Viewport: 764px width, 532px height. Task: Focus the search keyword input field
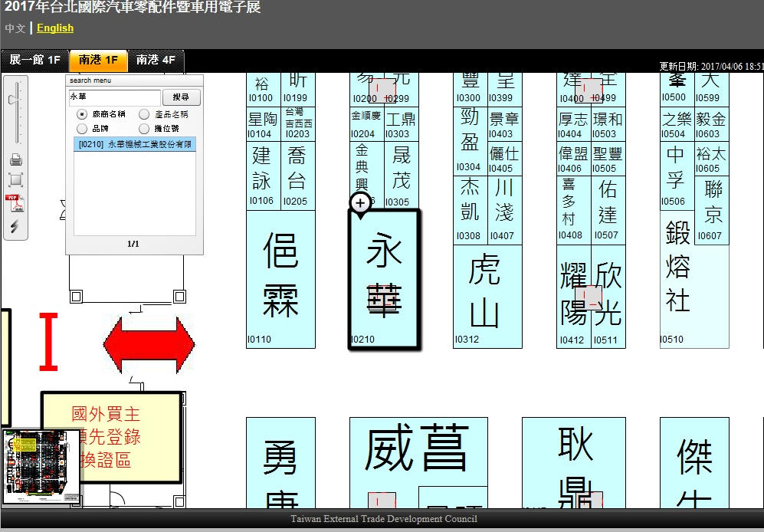pyautogui.click(x=114, y=97)
